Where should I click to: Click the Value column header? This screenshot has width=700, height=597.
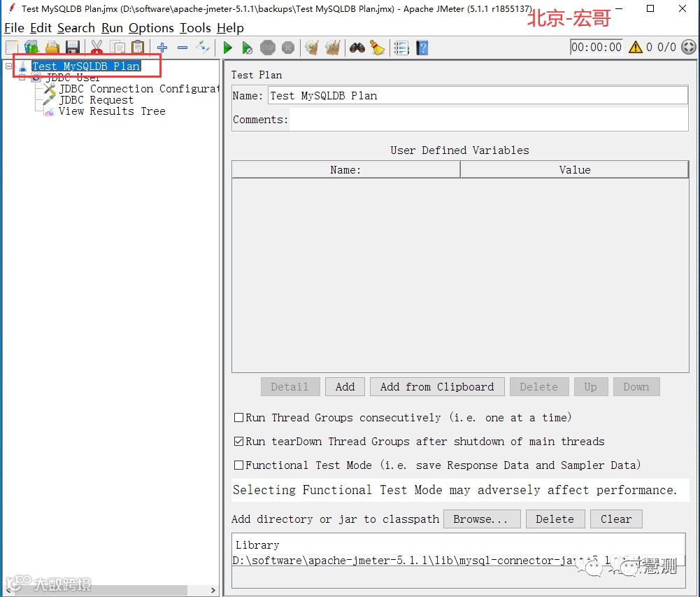click(x=575, y=170)
